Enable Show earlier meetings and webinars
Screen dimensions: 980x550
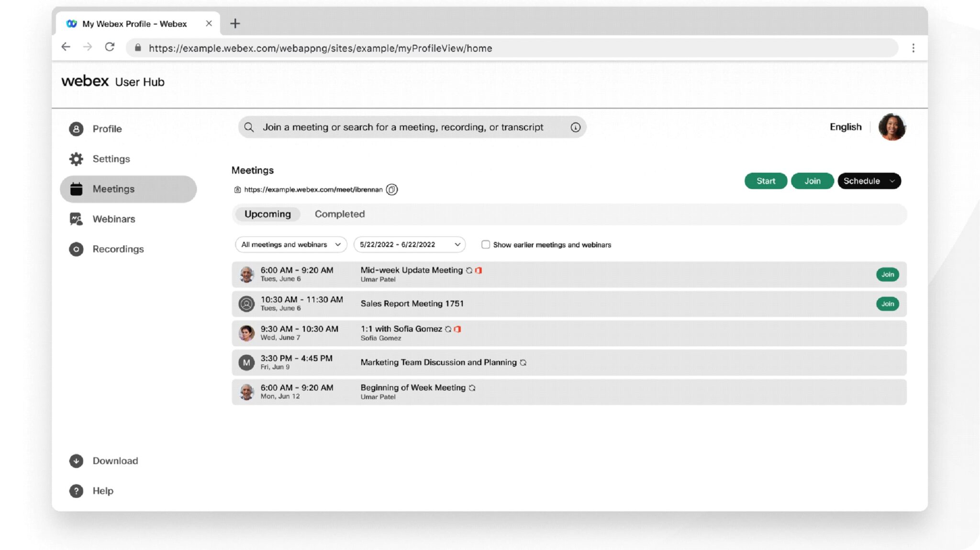click(486, 244)
